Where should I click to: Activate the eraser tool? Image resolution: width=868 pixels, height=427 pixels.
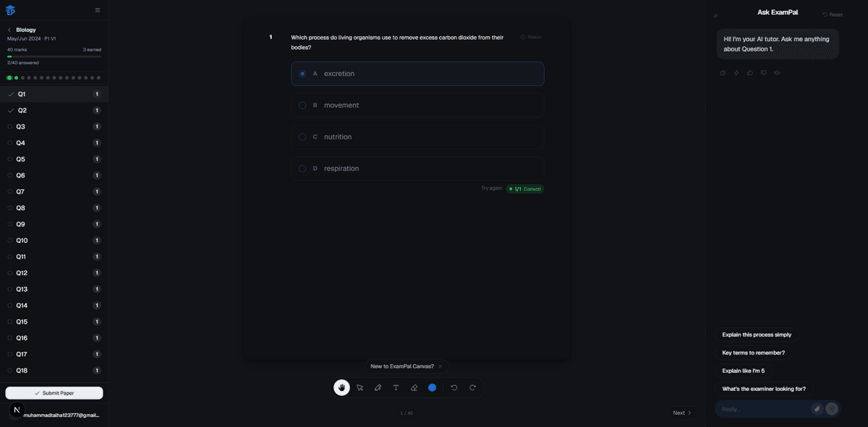click(414, 388)
